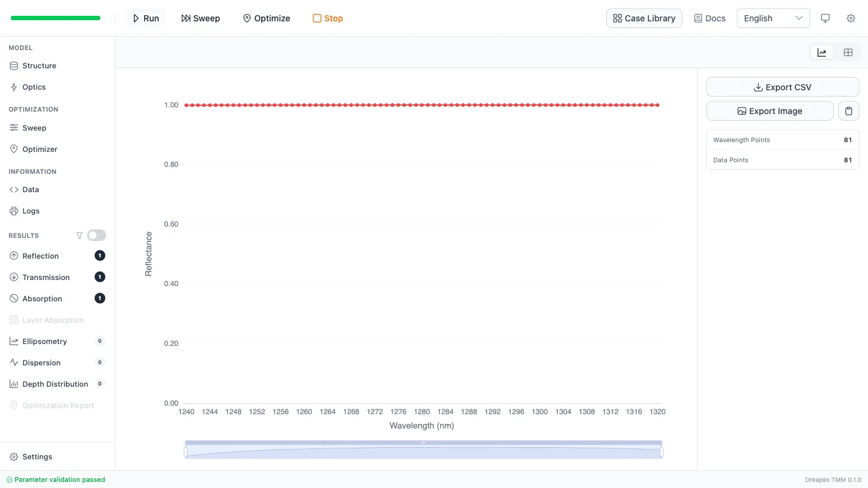Click the zoom slider top drag bar
Image resolution: width=868 pixels, height=488 pixels.
[x=424, y=443]
